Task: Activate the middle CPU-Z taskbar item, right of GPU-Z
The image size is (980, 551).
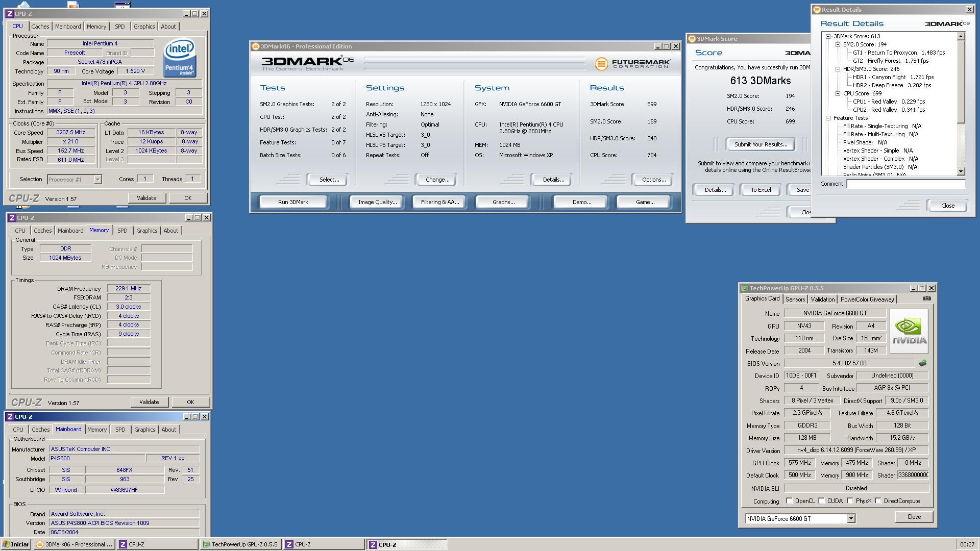Action: pyautogui.click(x=324, y=544)
